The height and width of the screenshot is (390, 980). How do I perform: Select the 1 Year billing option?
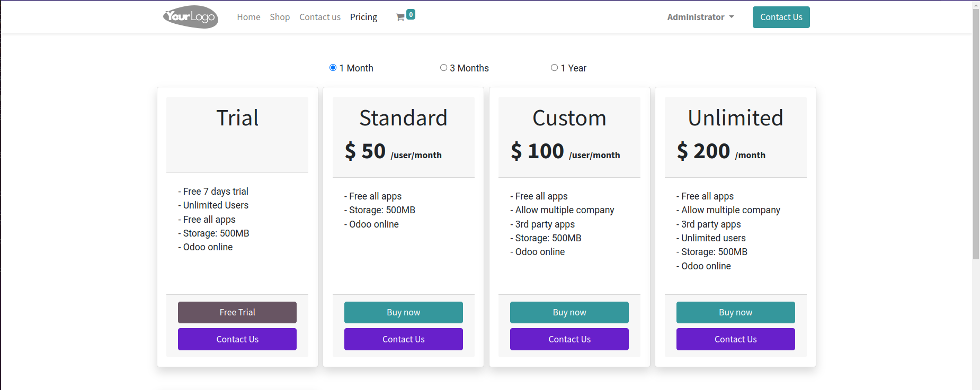(x=554, y=68)
